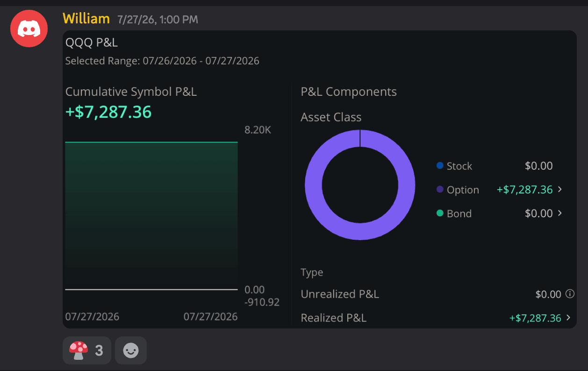Click the QQQ P&L title
The height and width of the screenshot is (371, 588).
92,43
